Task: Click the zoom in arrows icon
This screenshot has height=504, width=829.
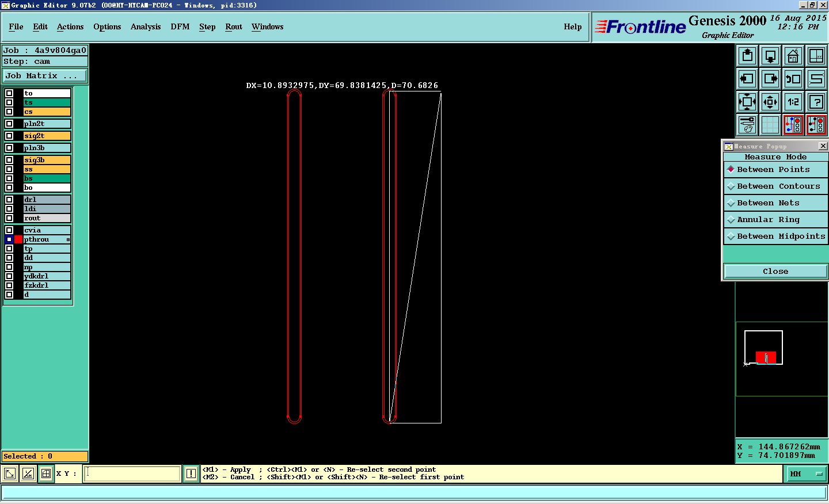Action: [x=747, y=102]
